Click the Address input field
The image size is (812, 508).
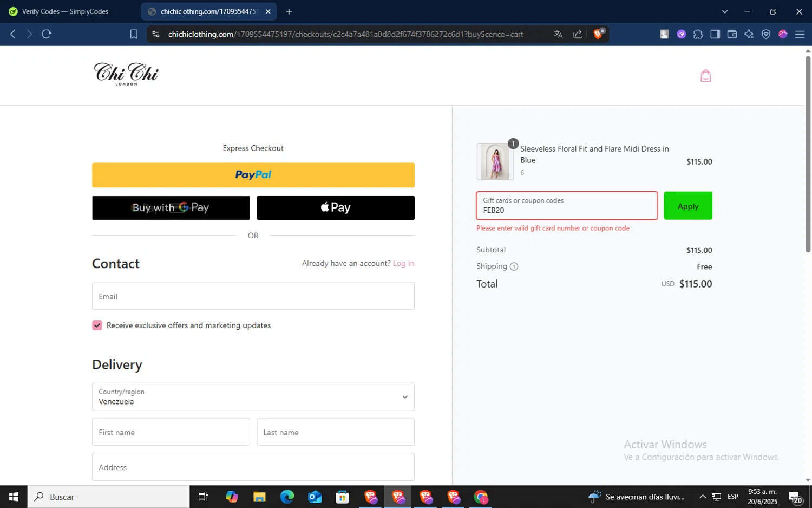(x=253, y=467)
